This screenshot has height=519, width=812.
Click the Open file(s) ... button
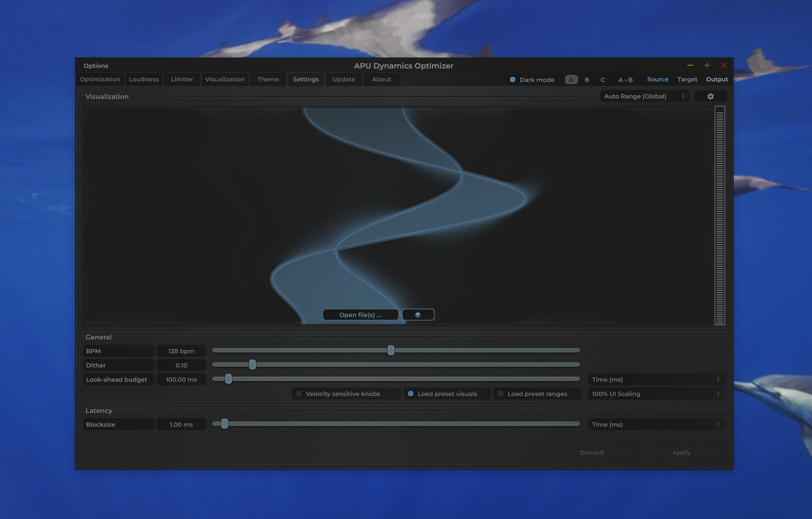click(360, 315)
